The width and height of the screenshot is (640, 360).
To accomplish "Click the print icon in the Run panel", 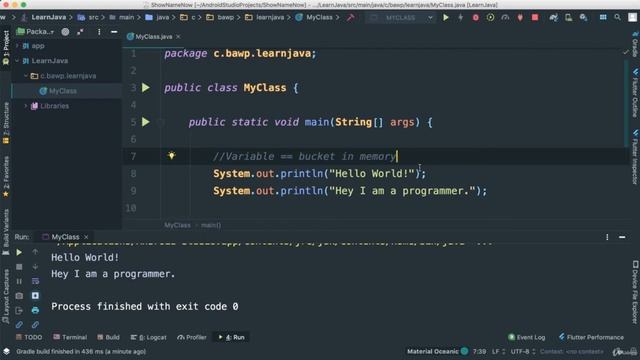I will coord(35,310).
